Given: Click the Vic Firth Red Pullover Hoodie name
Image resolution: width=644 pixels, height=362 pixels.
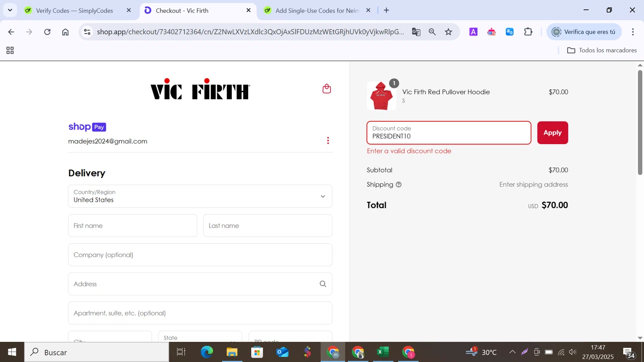Looking at the screenshot, I should tap(446, 92).
